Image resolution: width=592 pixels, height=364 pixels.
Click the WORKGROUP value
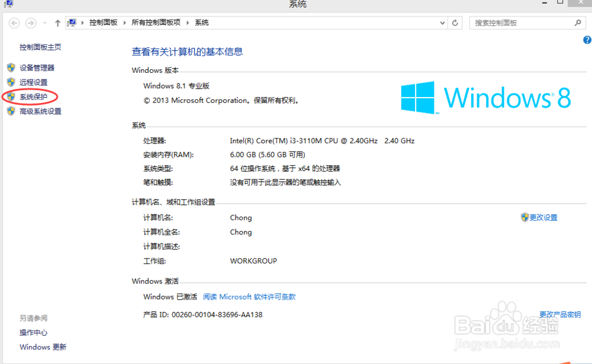[253, 261]
